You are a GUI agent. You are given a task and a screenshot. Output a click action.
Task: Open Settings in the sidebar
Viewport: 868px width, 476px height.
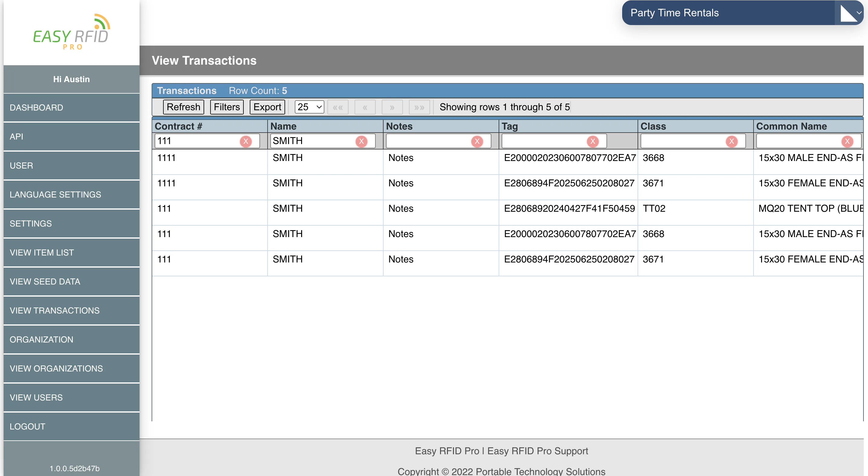[x=72, y=223]
